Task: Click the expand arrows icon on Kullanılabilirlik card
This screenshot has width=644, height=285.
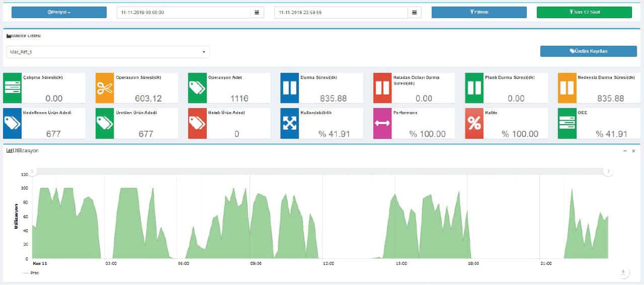Action: pos(290,124)
